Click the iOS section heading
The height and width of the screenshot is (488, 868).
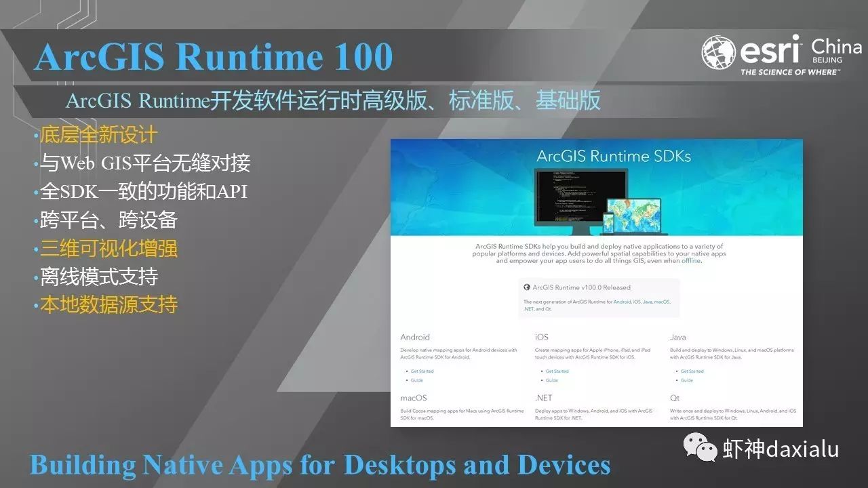pyautogui.click(x=541, y=337)
